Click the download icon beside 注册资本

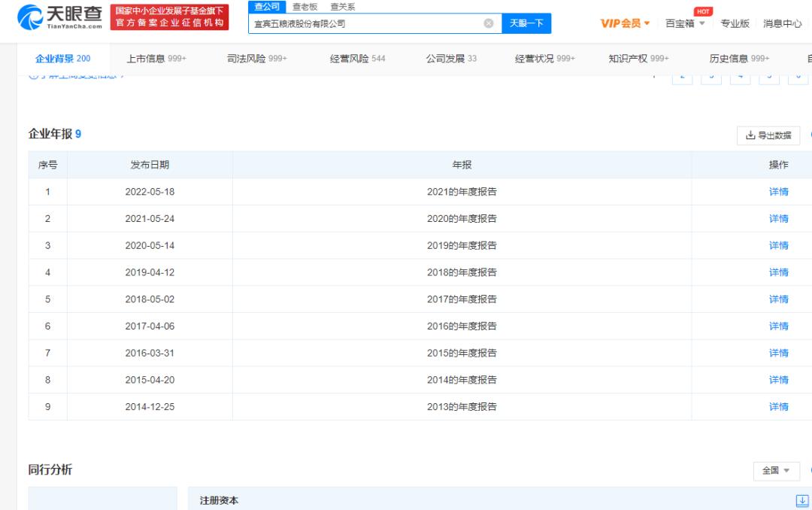[802, 501]
